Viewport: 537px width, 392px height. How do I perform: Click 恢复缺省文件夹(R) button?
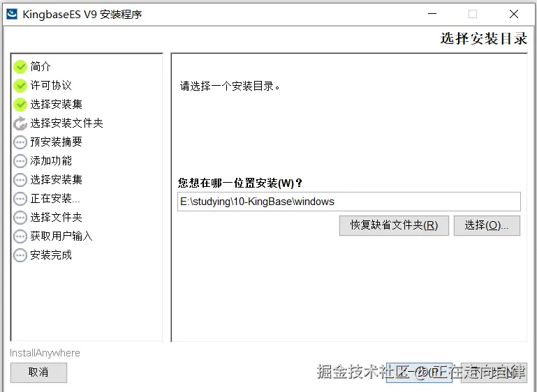(x=394, y=225)
